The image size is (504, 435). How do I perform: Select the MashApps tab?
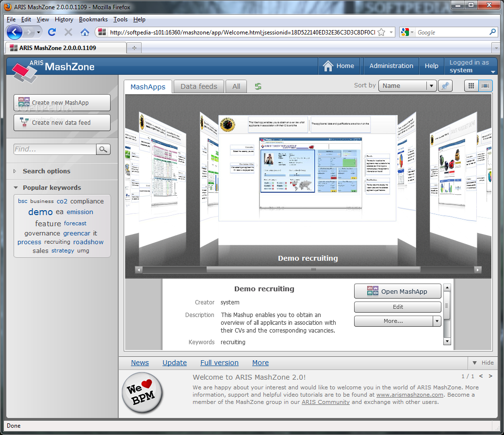(x=148, y=87)
